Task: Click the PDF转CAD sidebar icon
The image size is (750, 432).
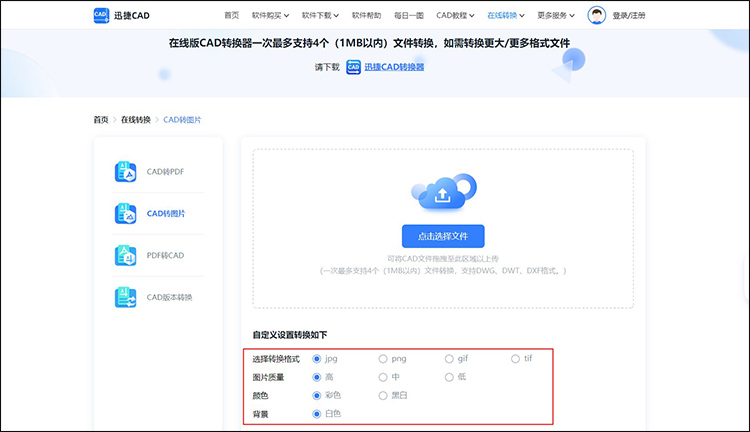Action: click(x=125, y=255)
